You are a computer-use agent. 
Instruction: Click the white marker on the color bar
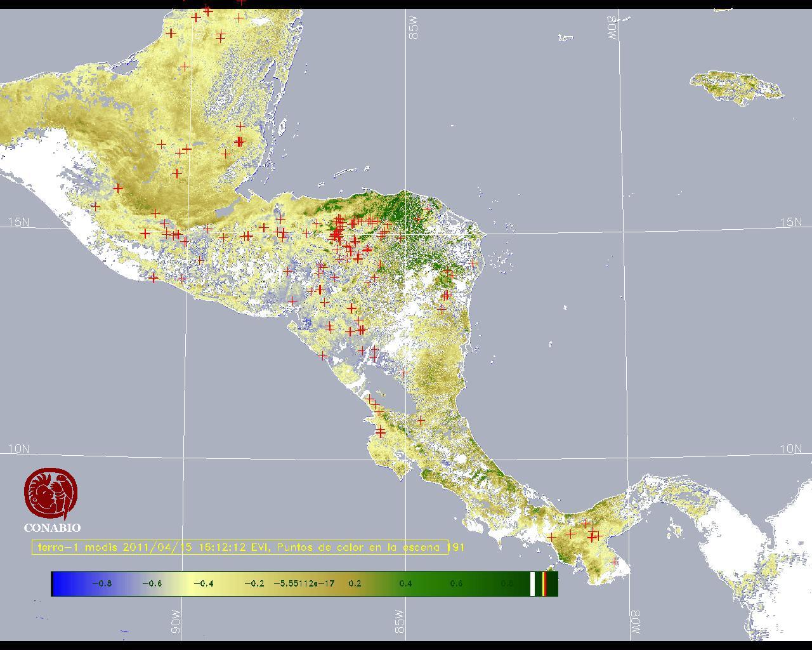tap(533, 583)
